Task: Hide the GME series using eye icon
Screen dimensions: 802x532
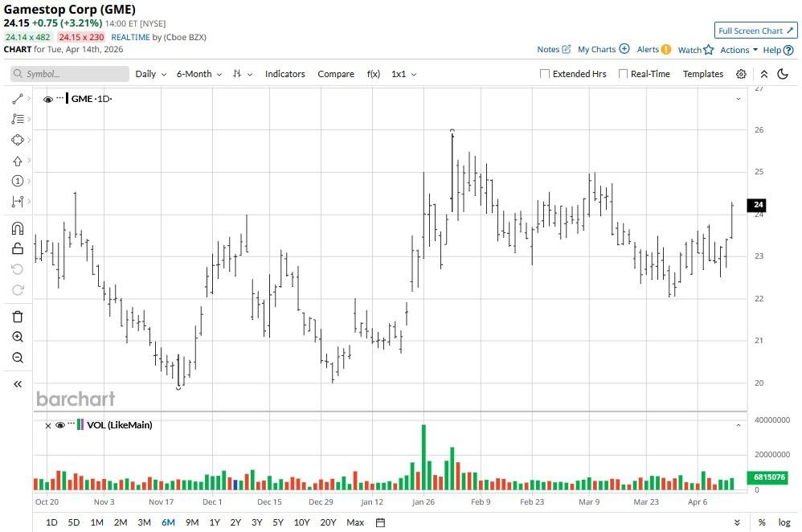Action: click(48, 100)
